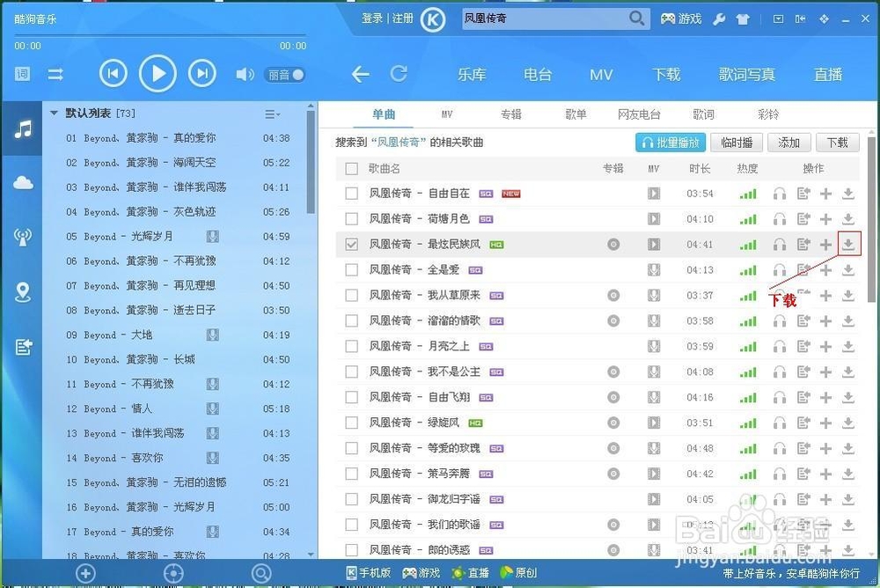Click the 登录 link in top bar

pos(374,18)
